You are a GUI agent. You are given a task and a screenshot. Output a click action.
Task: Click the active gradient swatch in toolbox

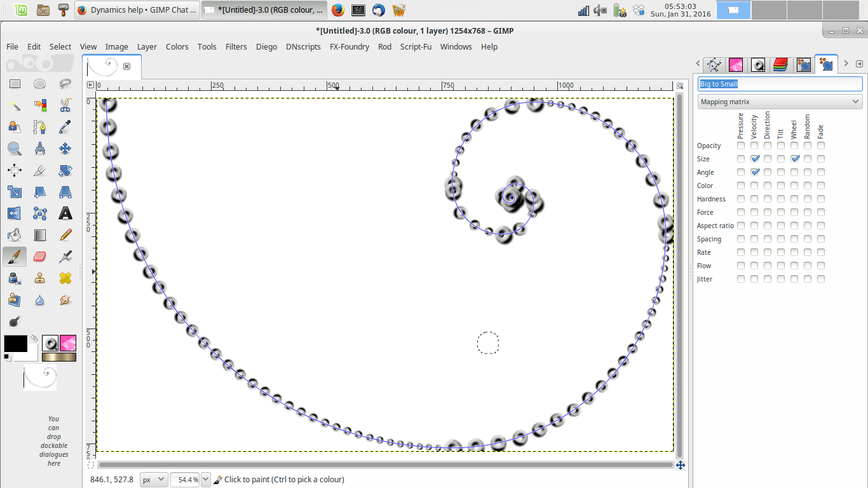tap(59, 357)
